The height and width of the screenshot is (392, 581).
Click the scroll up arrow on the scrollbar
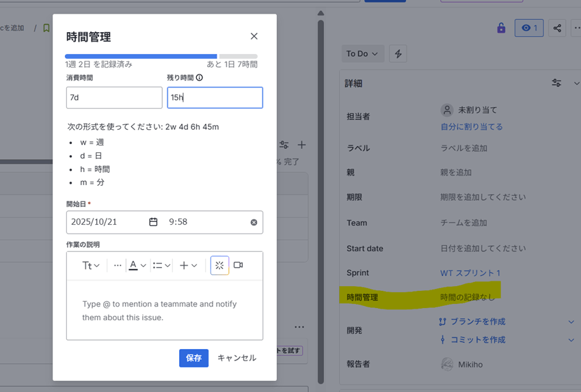(321, 14)
